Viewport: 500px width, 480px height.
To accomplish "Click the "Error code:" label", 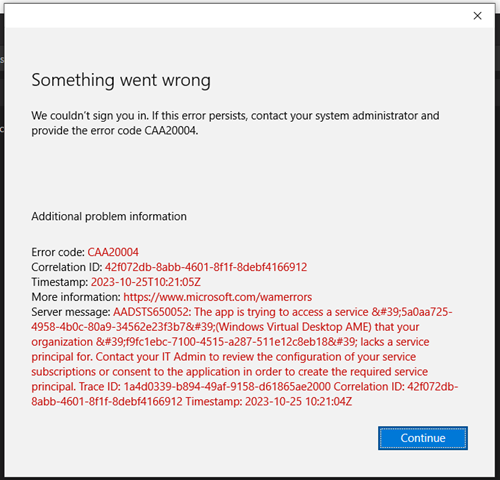I will point(58,252).
